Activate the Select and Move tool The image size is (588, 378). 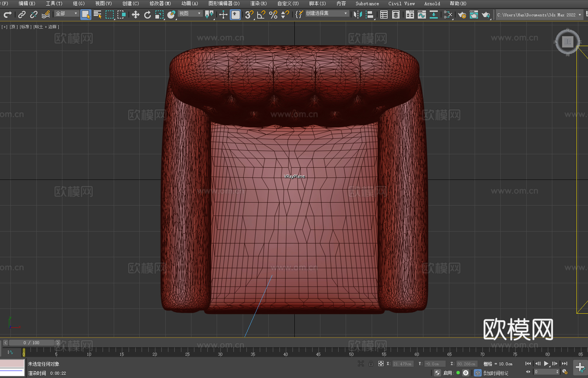136,14
